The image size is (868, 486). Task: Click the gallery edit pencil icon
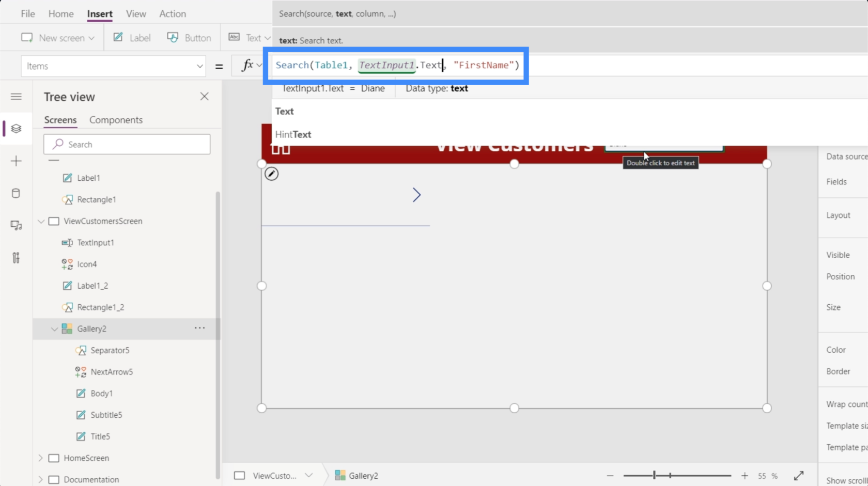(272, 174)
